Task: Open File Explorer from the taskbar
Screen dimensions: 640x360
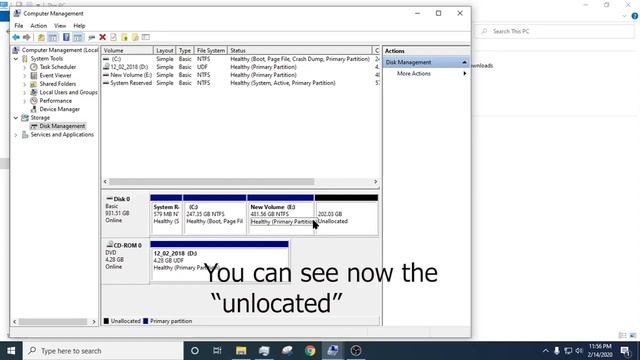Action: pyautogui.click(x=241, y=351)
